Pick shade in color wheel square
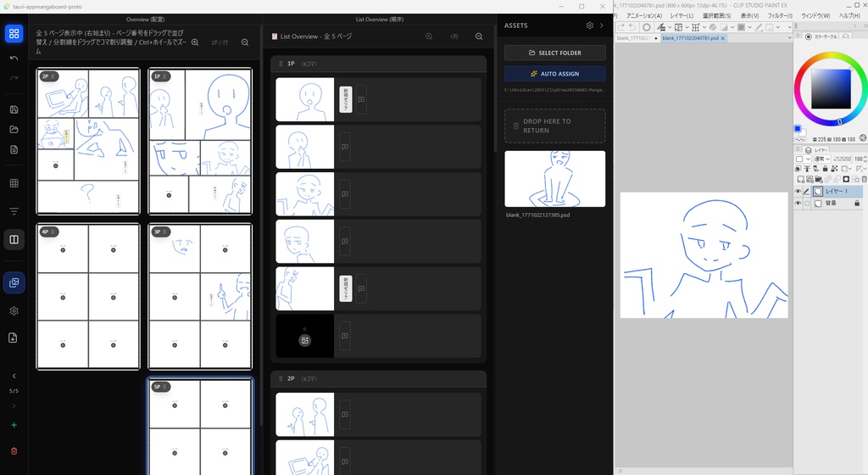The height and width of the screenshot is (475, 868). click(x=831, y=89)
